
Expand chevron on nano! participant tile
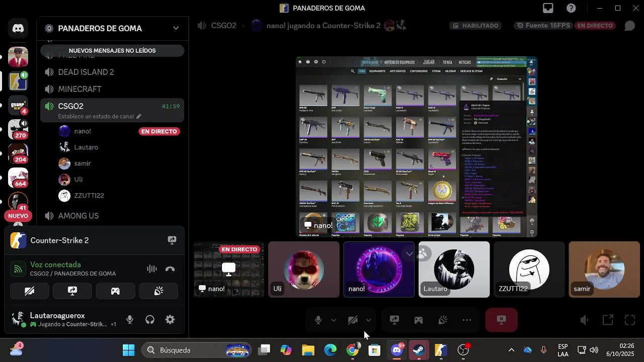[x=409, y=254]
